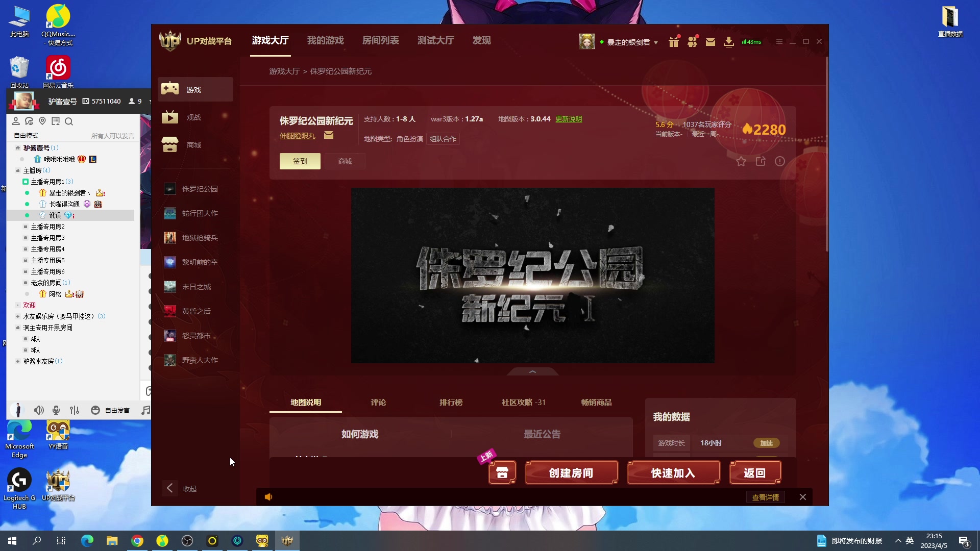Expand the 驴酱水友房 room node
This screenshot has width=980, height=551.
pyautogui.click(x=18, y=361)
